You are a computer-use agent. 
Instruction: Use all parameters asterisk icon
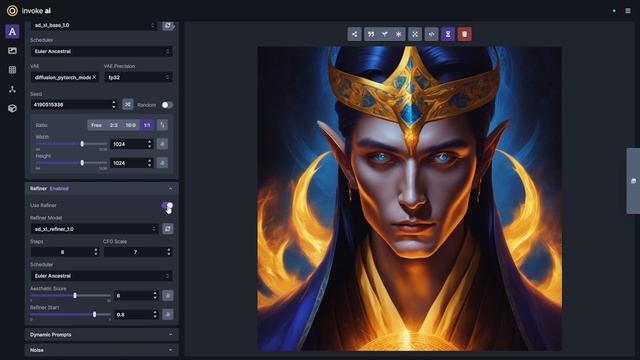[398, 34]
